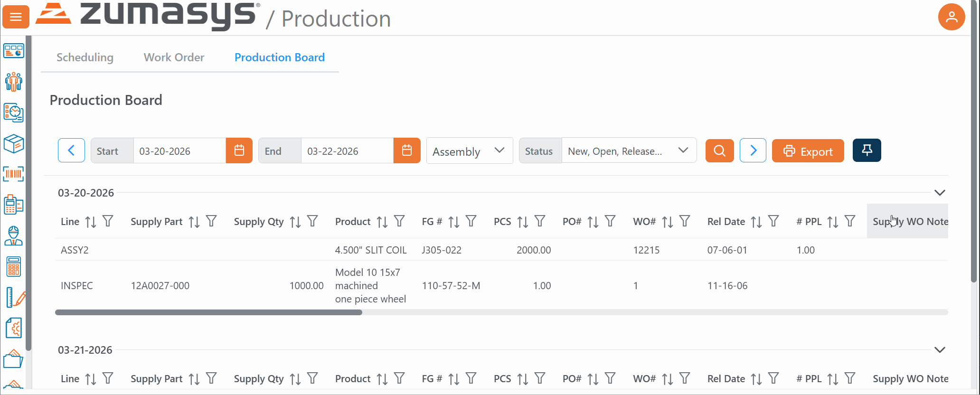Click the sidebar vertical scrollbar
This screenshot has width=980, height=395.
28,192
